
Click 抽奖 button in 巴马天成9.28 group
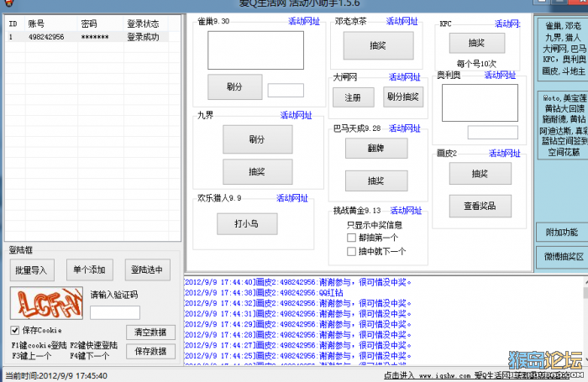[376, 181]
